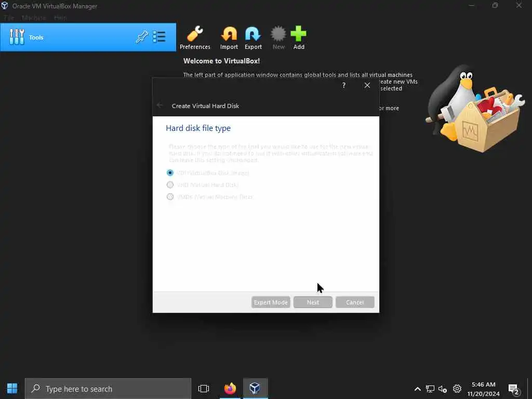
Task: Click the Export appliance icon
Action: pos(253,37)
